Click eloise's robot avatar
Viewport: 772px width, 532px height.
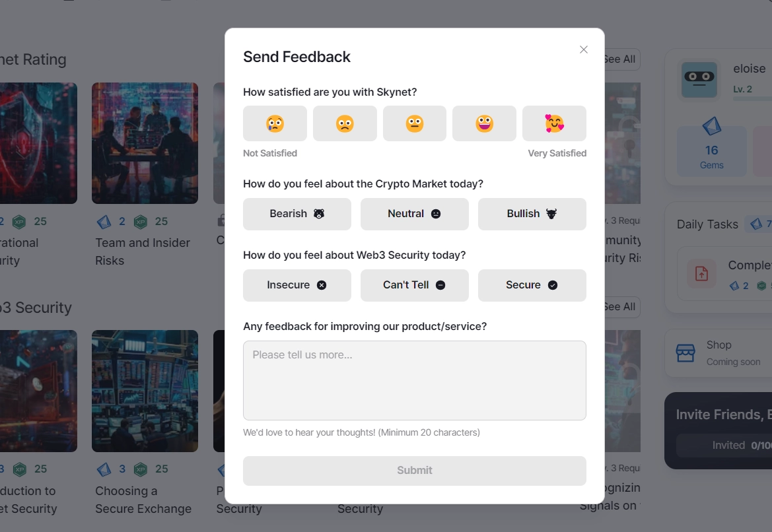click(699, 79)
